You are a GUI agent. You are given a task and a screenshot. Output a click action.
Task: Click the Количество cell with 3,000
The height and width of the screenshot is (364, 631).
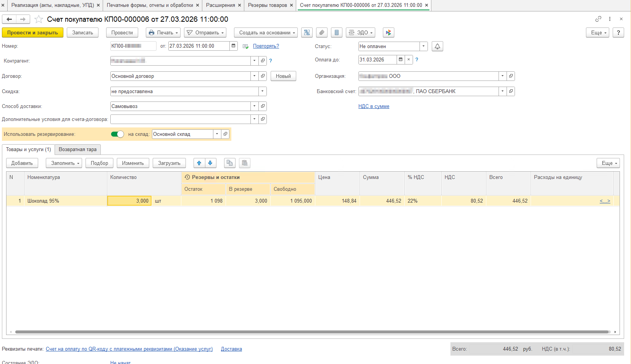pos(129,201)
